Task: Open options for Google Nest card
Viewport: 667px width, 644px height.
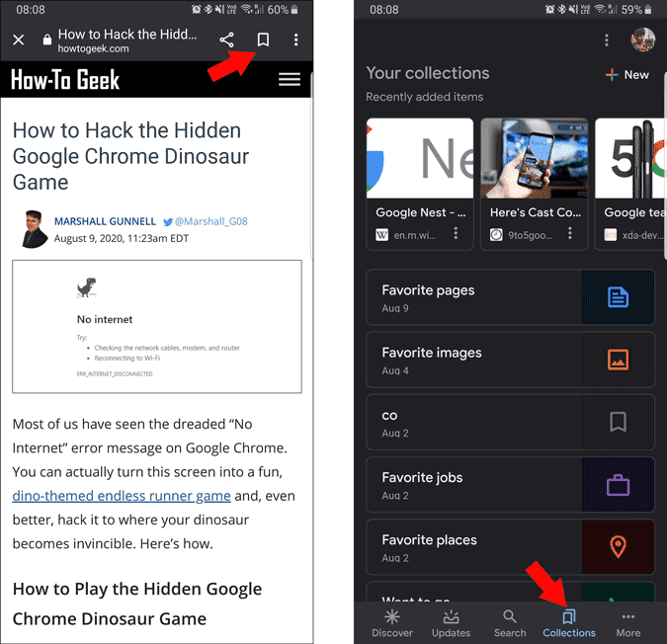Action: coord(456,233)
